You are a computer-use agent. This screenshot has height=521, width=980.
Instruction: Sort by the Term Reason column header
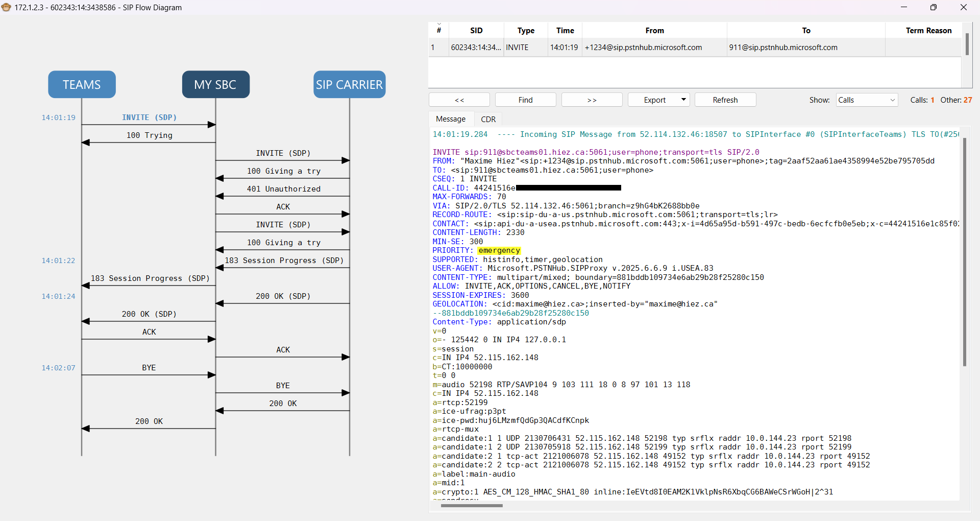point(928,31)
